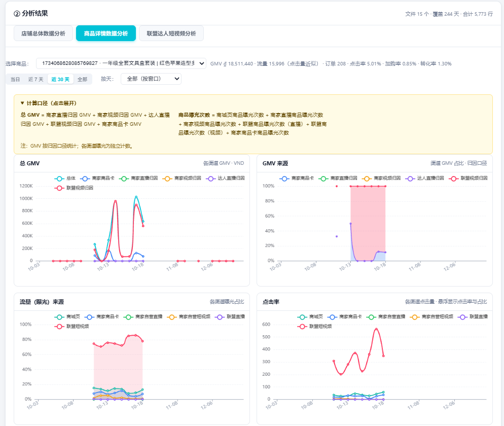Click the last red 联盟短视频 point in 点击率 chart
Viewport: 504px width, 426px height.
pyautogui.click(x=383, y=356)
